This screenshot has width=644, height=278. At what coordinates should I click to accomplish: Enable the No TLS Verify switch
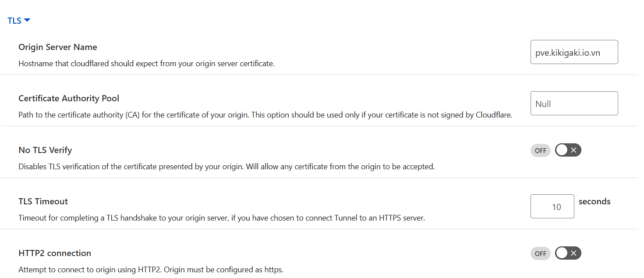[x=568, y=150]
